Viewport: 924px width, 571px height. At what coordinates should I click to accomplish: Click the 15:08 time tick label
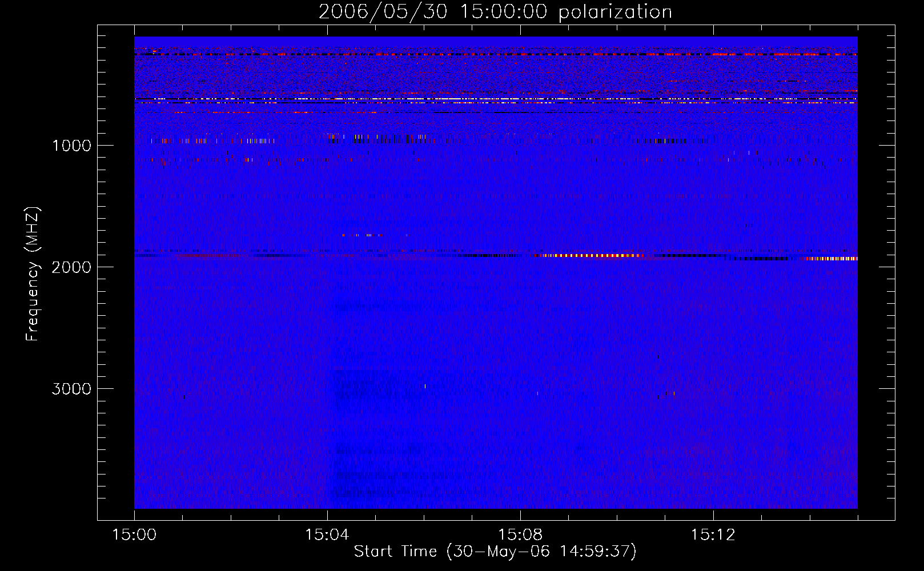click(520, 535)
